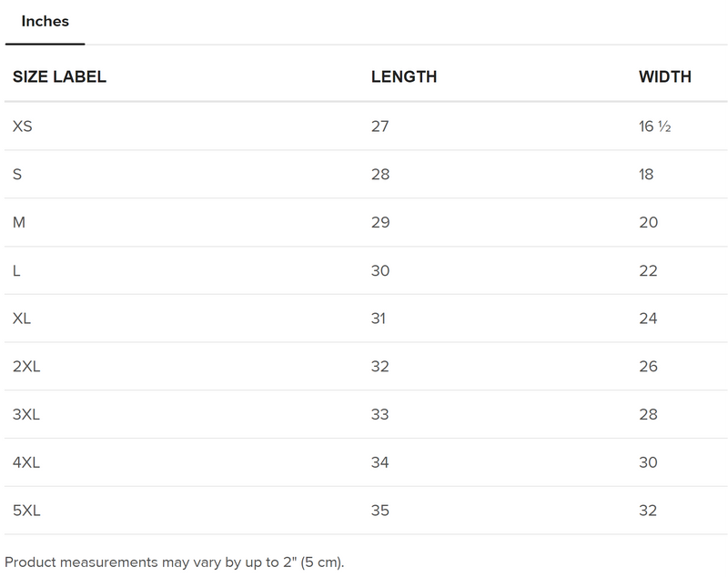Viewport: 728px width, 577px height.
Task: Select the M size row label
Action: click(x=19, y=223)
